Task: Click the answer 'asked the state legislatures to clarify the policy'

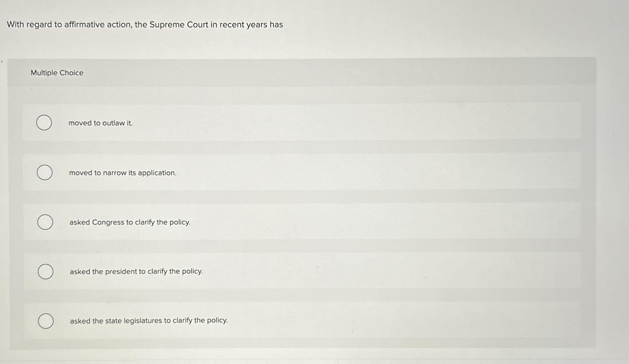Action: (x=149, y=321)
